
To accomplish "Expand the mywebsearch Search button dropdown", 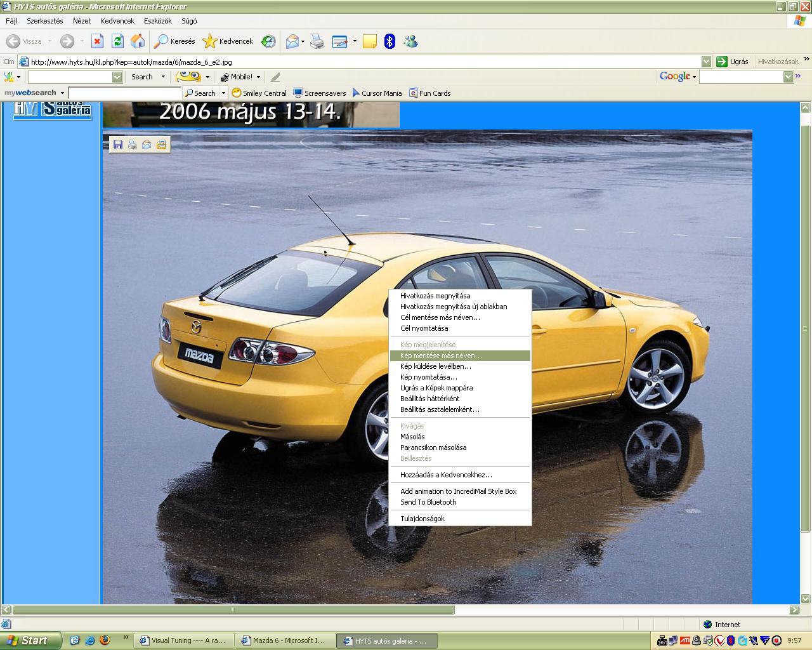I will click(x=223, y=93).
